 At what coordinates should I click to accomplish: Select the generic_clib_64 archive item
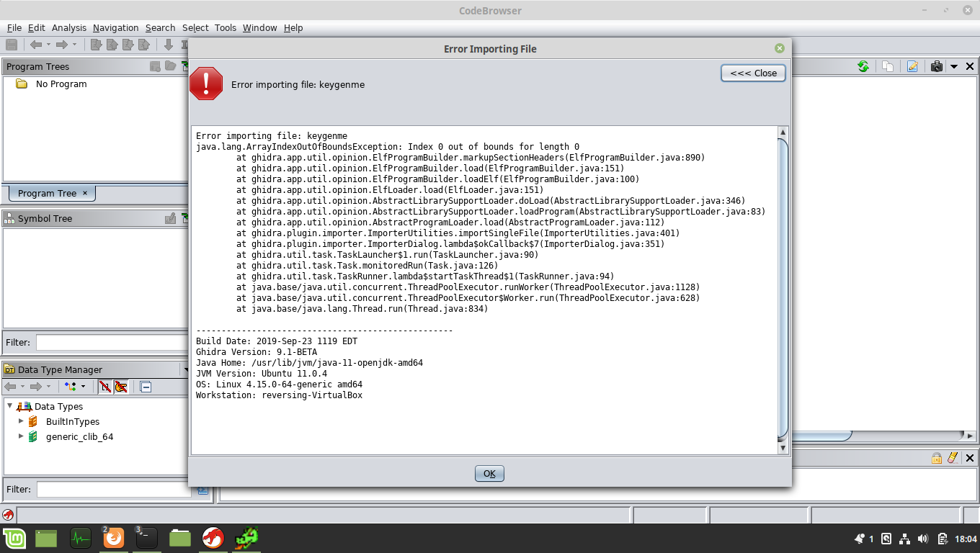79,436
